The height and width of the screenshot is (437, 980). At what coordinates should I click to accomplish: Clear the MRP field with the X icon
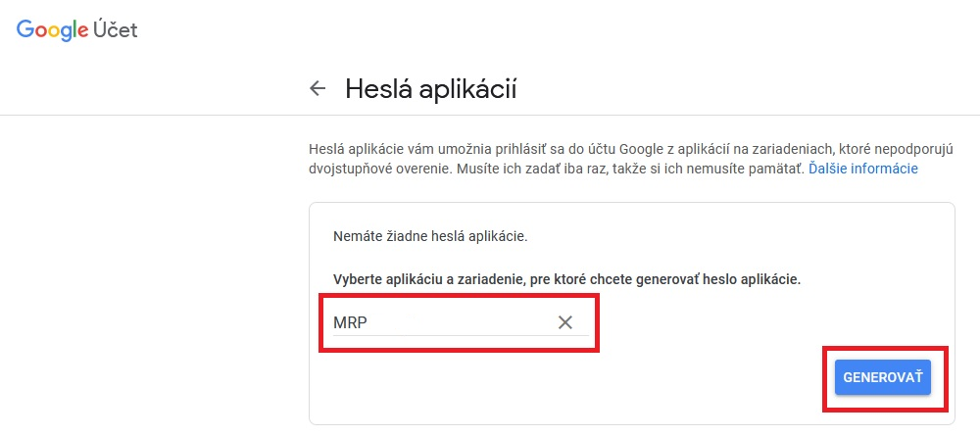click(x=565, y=322)
